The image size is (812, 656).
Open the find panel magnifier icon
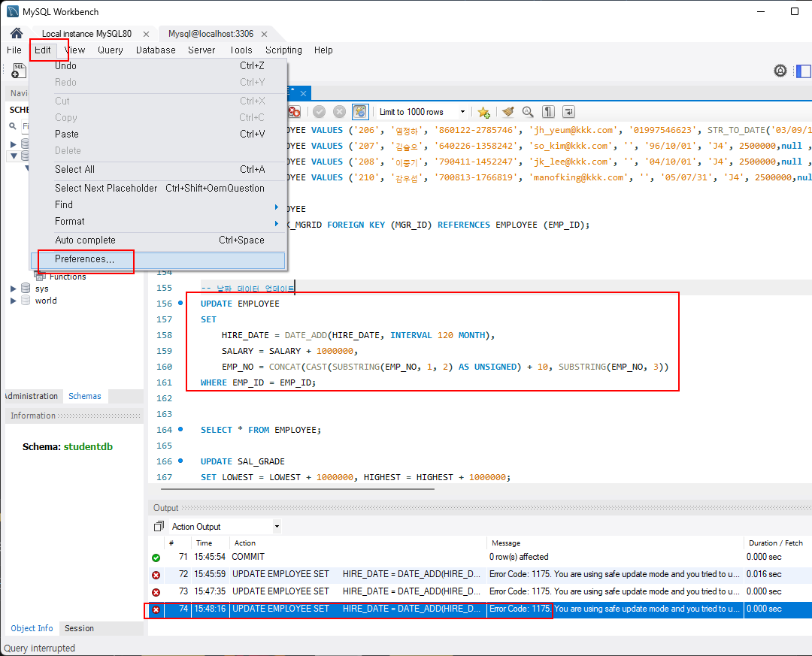528,112
